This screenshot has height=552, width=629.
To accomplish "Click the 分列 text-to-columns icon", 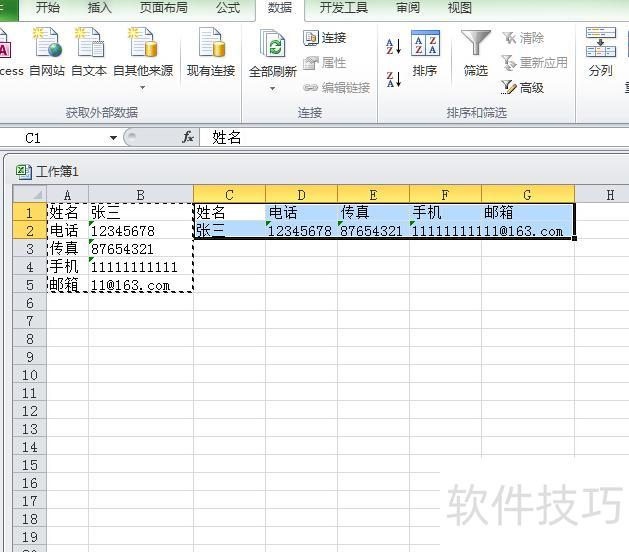I will coord(601,42).
